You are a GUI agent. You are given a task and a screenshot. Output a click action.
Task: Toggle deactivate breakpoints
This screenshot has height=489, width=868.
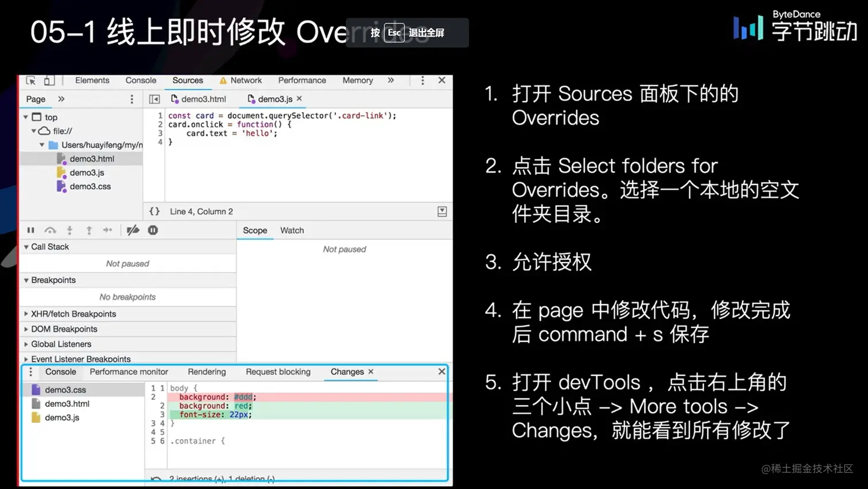pyautogui.click(x=133, y=230)
